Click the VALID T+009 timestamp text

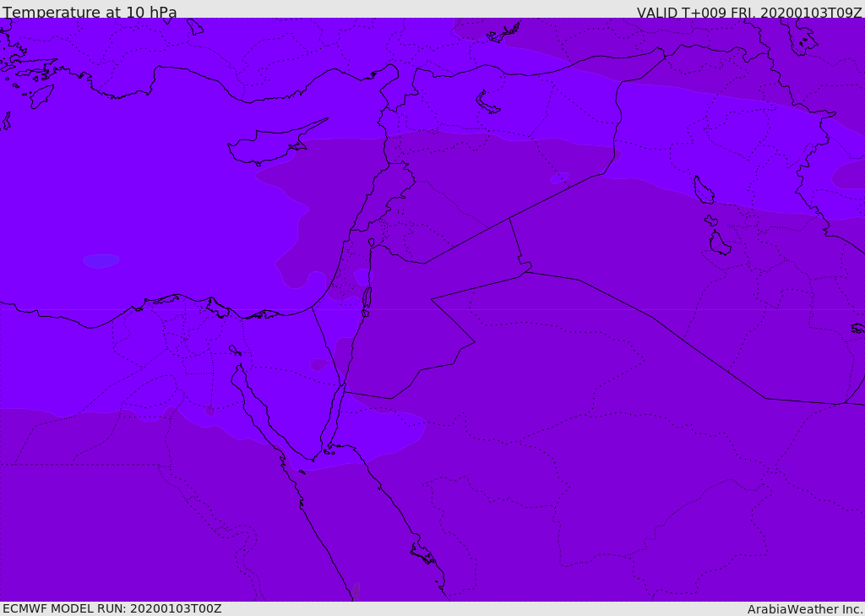pos(748,13)
